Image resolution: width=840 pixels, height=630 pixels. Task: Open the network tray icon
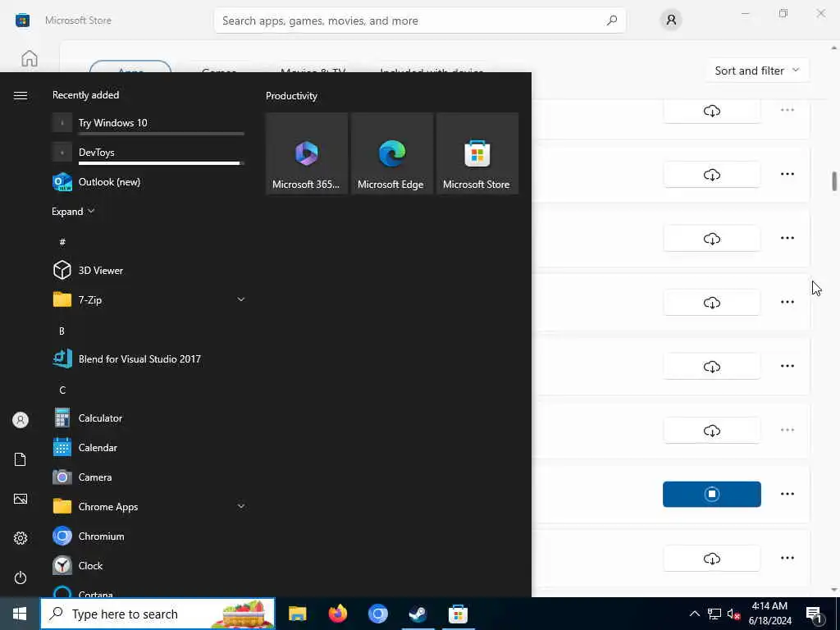[714, 614]
